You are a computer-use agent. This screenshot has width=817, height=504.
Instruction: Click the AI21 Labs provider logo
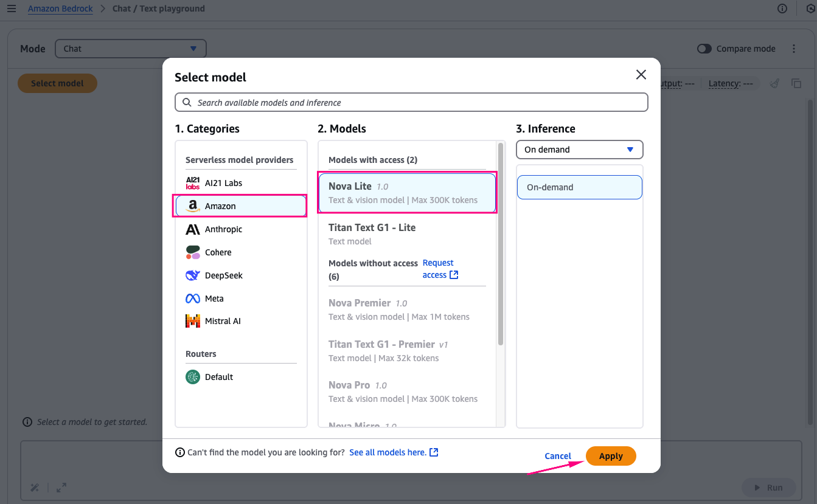tap(193, 183)
